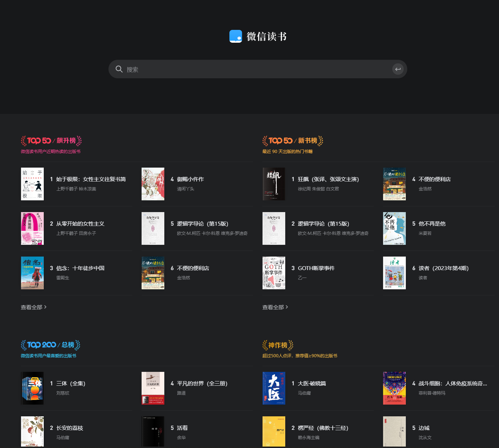Click author text 菲利普·德特玛
The height and width of the screenshot is (448, 499).
[x=432, y=393]
